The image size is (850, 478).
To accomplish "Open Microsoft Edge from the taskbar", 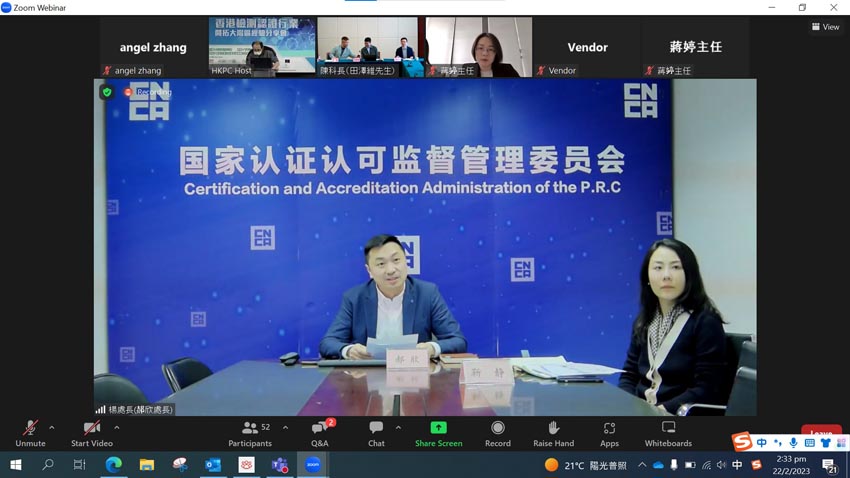I will (113, 465).
